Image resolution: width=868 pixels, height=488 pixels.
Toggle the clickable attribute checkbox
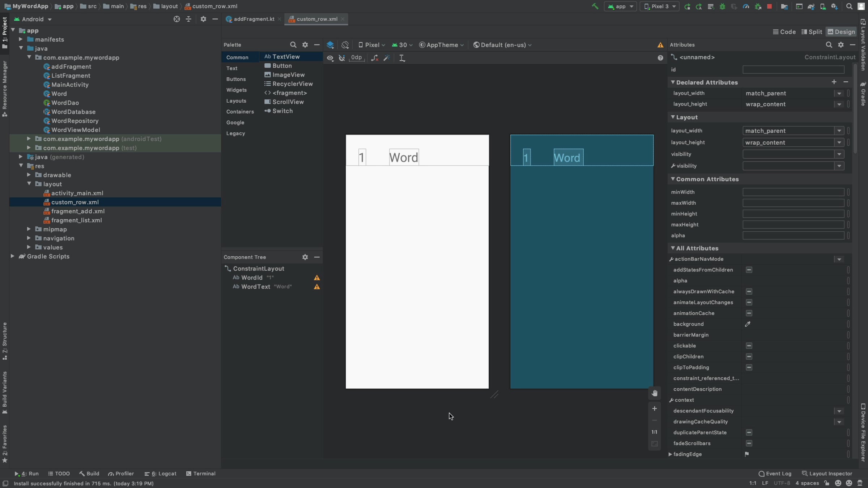[x=749, y=346]
